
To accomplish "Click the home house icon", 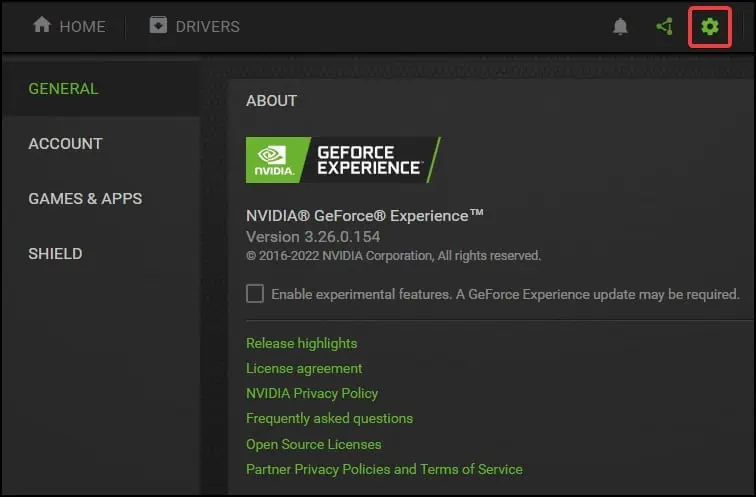I will [42, 24].
